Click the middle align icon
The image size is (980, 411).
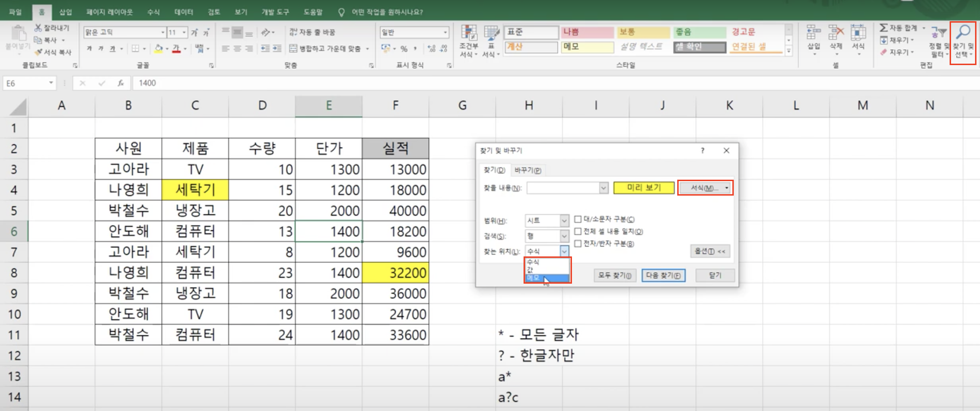click(x=237, y=32)
